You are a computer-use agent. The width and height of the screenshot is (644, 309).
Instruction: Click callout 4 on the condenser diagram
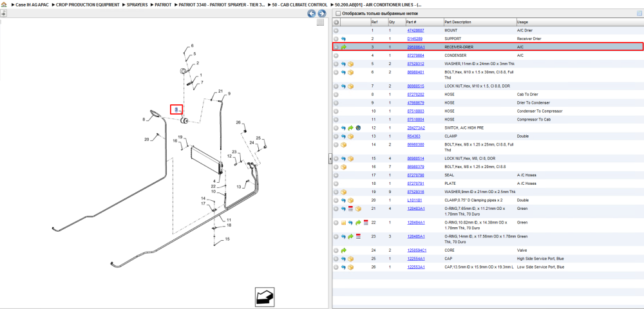click(214, 181)
